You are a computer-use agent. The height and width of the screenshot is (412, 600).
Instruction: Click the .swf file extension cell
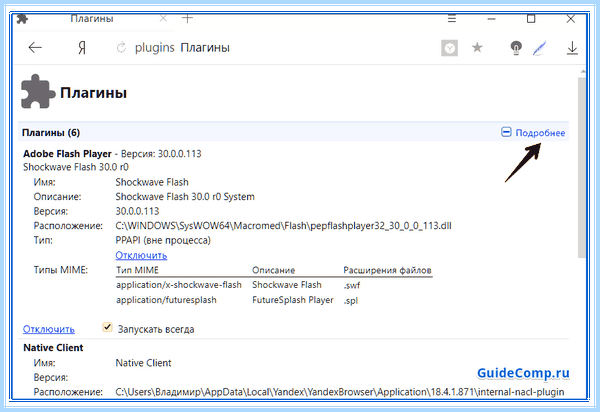click(352, 285)
